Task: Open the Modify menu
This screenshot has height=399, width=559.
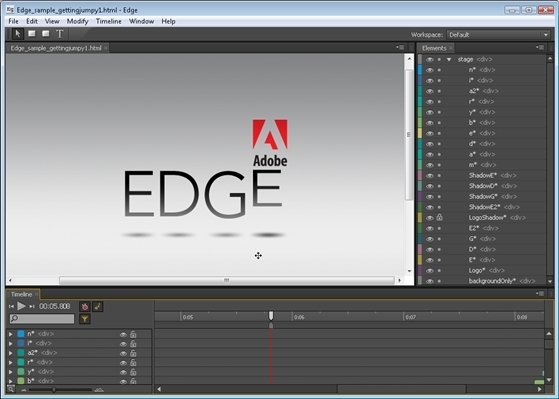Action: click(77, 21)
